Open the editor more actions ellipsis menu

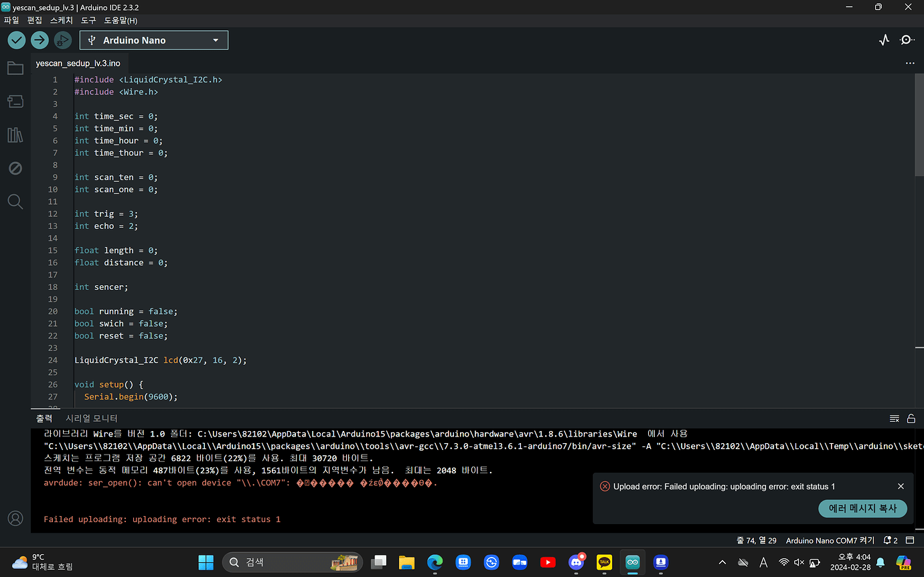point(909,63)
